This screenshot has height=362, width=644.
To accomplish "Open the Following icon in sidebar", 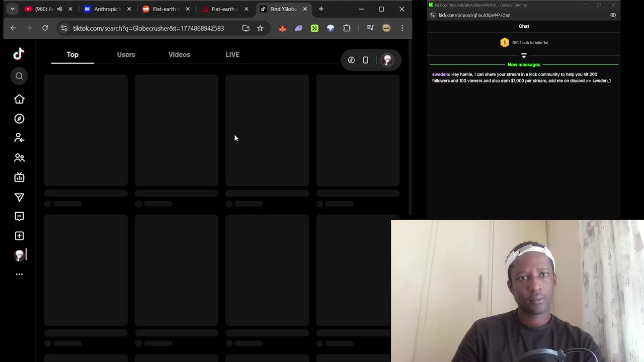I will click(19, 138).
